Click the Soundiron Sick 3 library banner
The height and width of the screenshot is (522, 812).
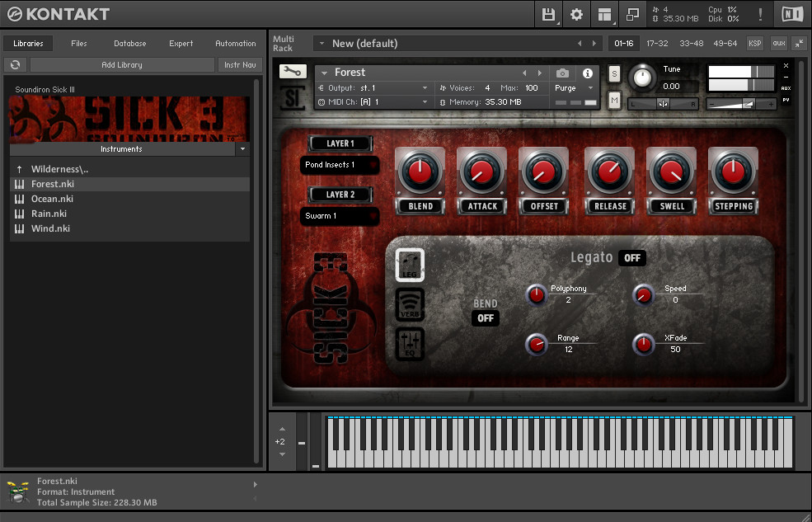(129, 119)
